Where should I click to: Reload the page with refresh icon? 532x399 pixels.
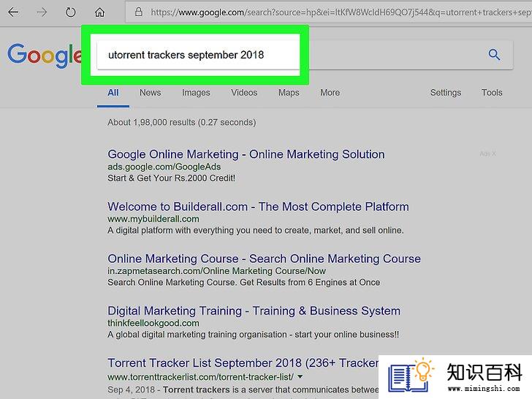click(71, 12)
